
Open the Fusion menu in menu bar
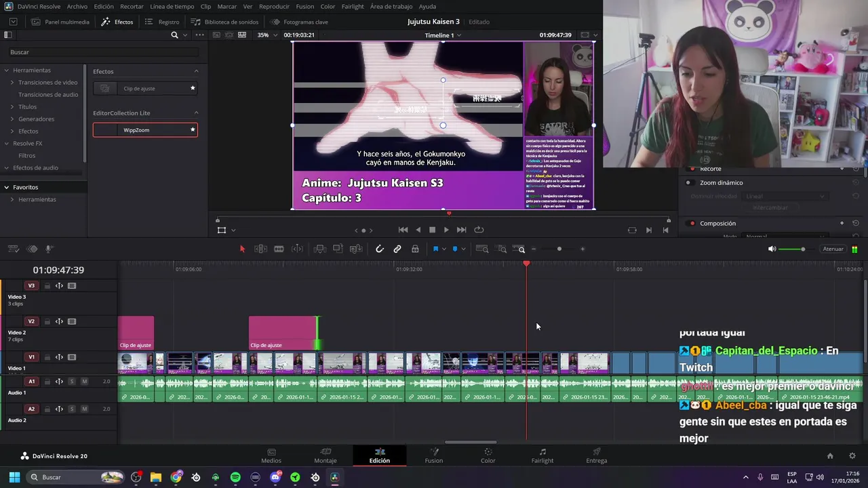coord(305,6)
